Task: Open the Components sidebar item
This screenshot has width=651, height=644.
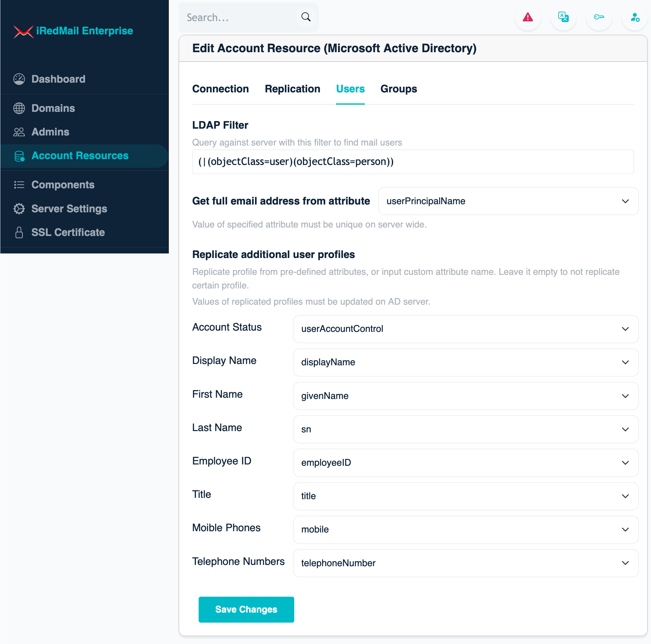Action: [x=63, y=185]
